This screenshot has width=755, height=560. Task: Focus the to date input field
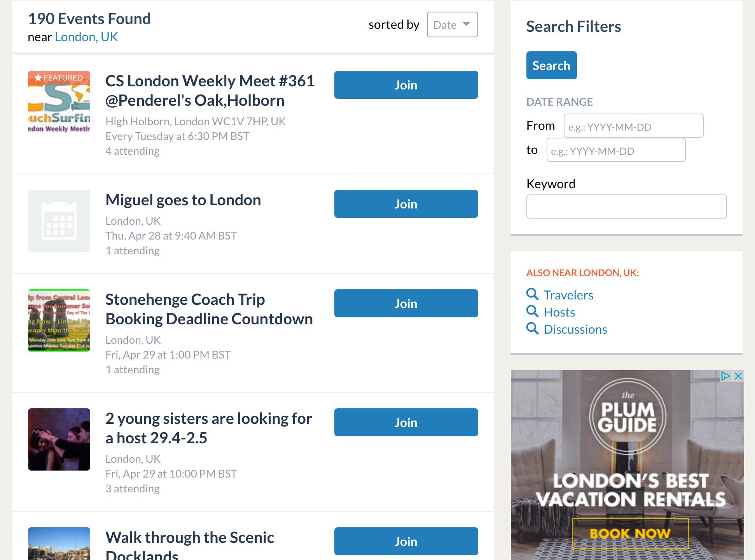(x=616, y=150)
